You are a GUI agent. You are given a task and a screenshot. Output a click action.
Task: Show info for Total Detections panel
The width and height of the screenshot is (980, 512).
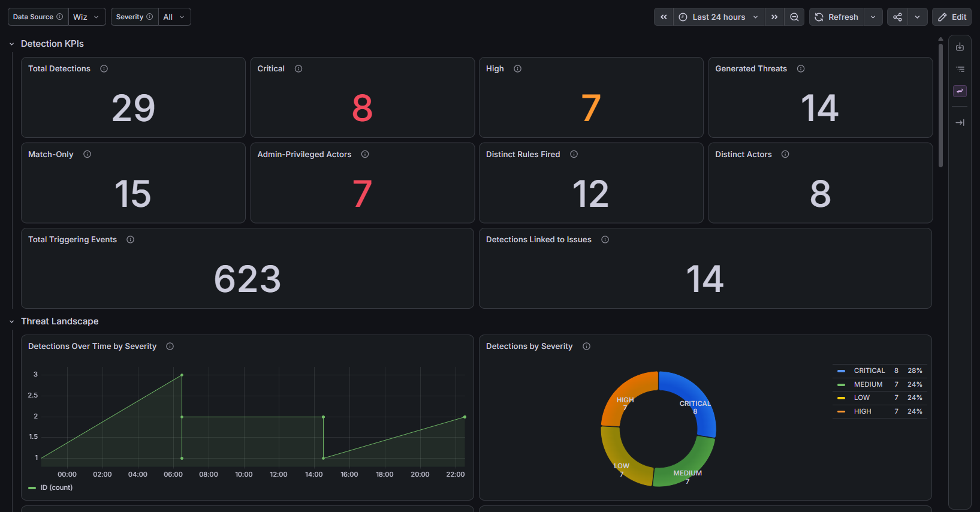104,69
